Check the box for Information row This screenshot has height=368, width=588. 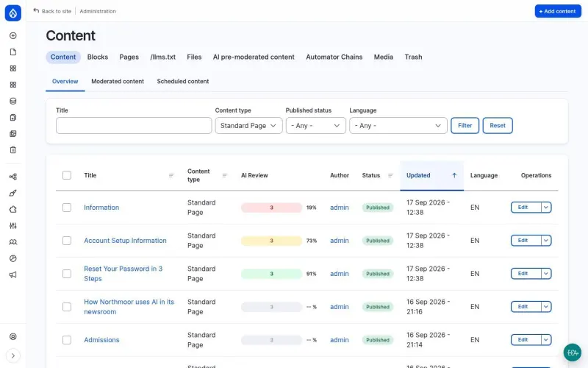coord(67,208)
